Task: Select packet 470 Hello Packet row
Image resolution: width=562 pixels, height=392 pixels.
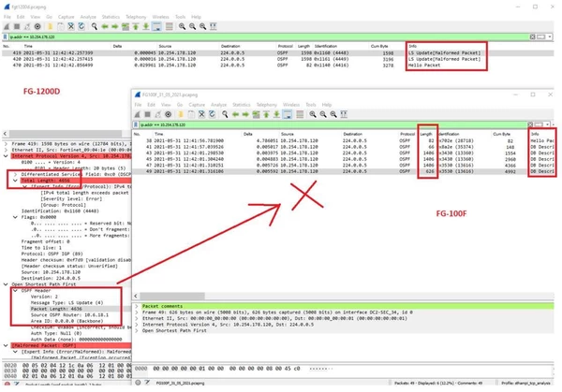Action: pos(278,65)
